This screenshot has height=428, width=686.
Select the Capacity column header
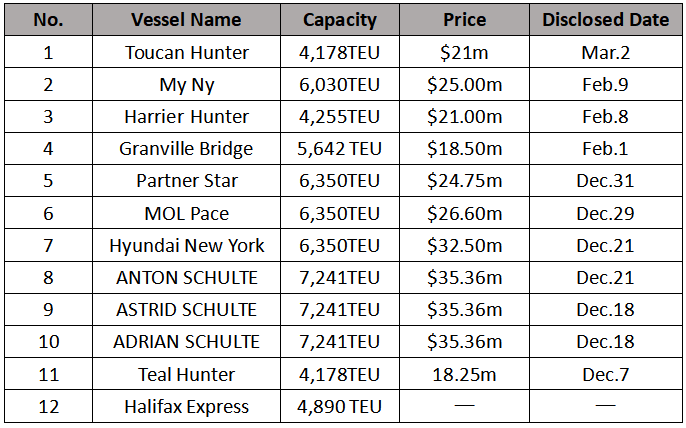point(340,20)
